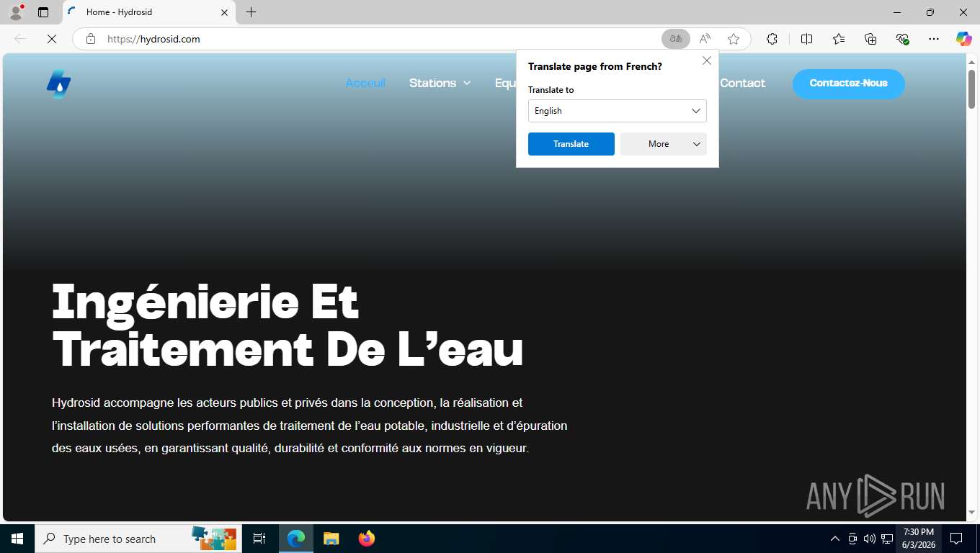Viewport: 980px width, 553px height.
Task: Open the Windows Start menu
Action: tap(17, 539)
